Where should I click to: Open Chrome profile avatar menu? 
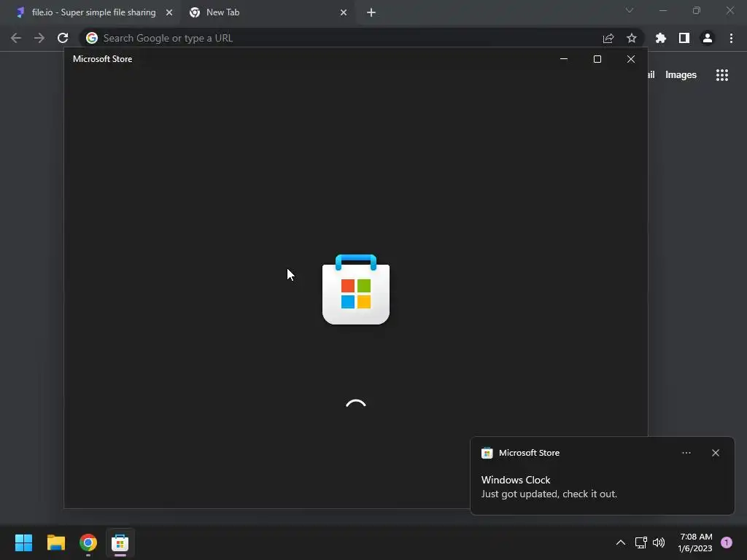(x=708, y=38)
